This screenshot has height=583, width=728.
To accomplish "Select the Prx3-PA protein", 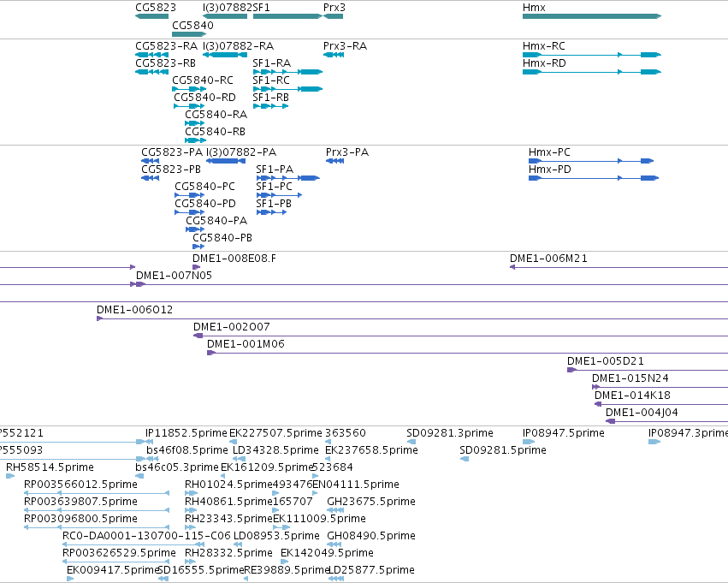I will click(334, 161).
